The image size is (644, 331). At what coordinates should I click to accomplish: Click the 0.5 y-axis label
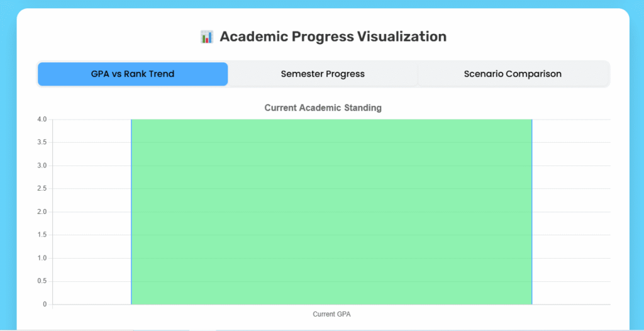point(42,281)
